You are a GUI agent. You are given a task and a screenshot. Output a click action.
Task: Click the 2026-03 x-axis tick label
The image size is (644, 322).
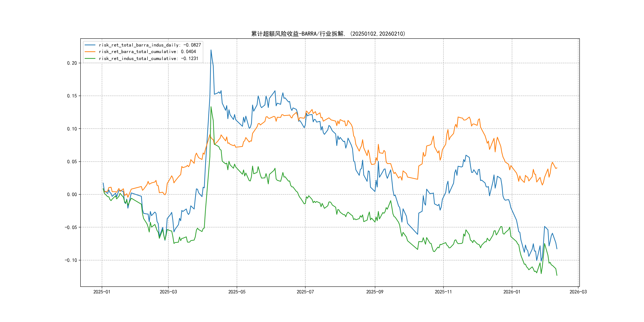578,292
